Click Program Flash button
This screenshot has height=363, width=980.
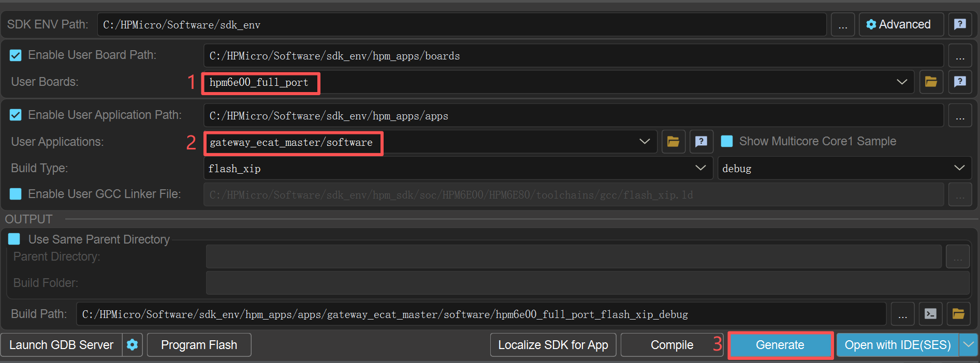click(199, 345)
